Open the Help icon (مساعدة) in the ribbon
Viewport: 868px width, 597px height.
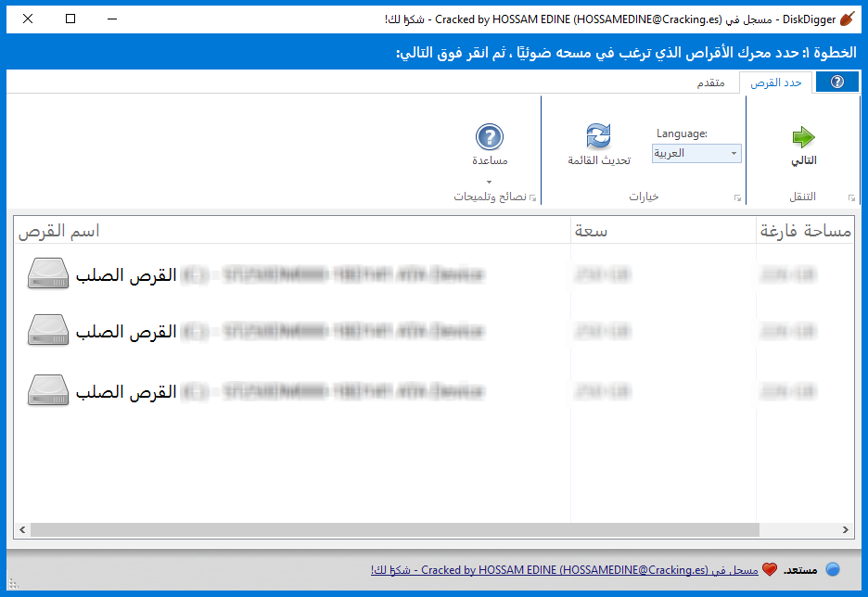click(490, 136)
